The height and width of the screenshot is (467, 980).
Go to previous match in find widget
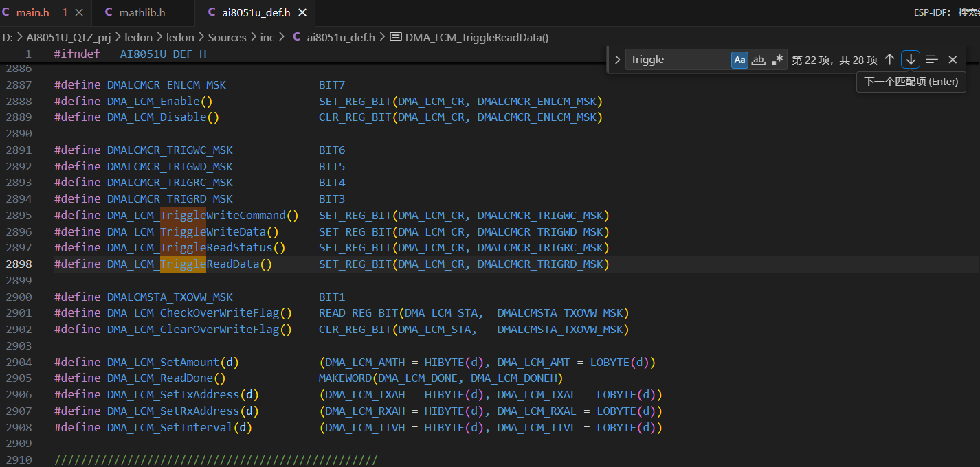tap(889, 60)
